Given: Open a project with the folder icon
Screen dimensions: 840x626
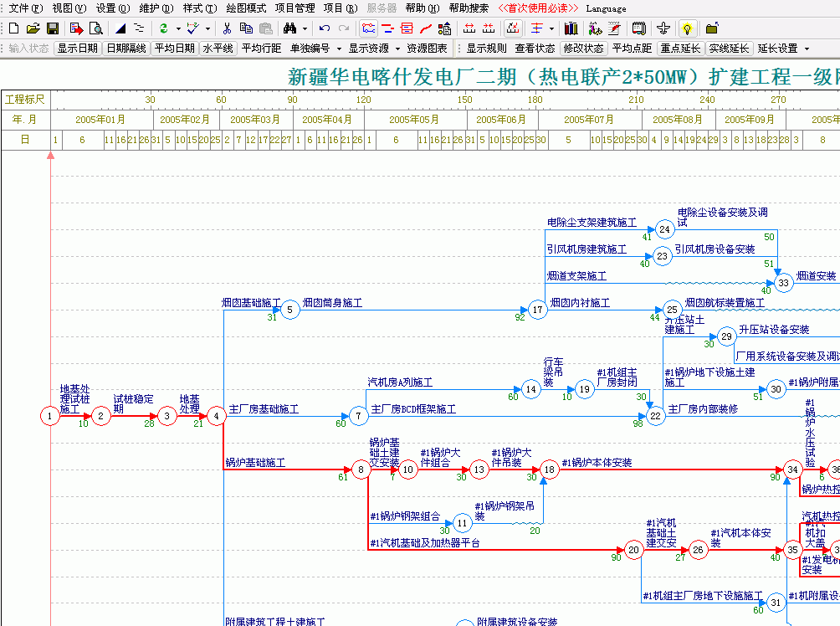Looking at the screenshot, I should click(33, 28).
